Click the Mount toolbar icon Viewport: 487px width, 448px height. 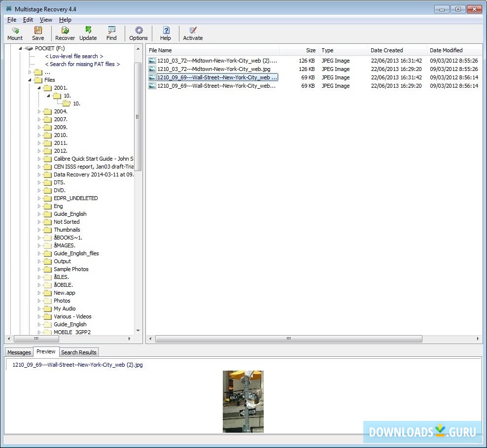click(15, 34)
